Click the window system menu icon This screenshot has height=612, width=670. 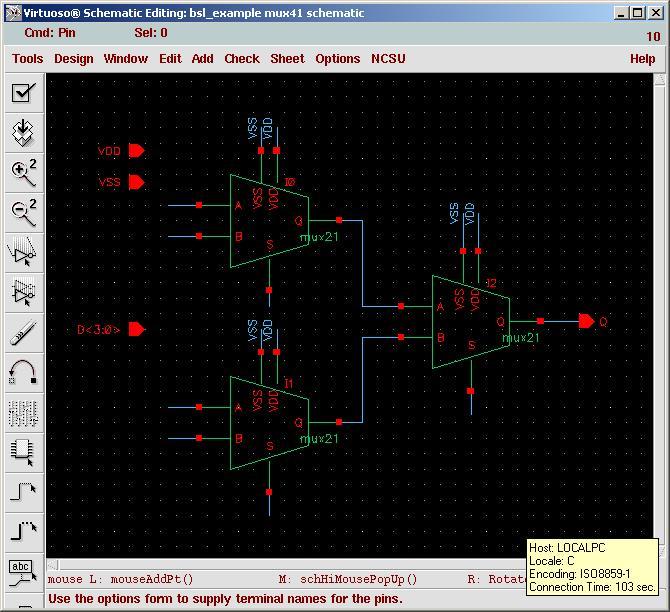point(13,13)
